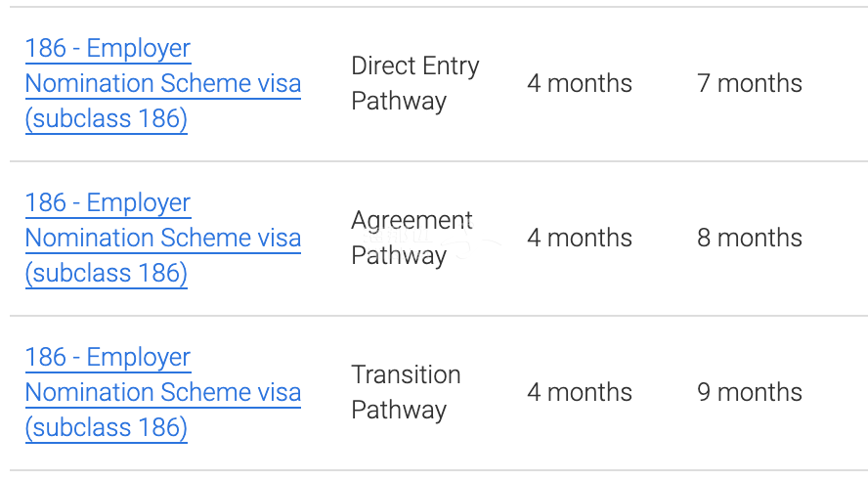This screenshot has height=481, width=868.
Task: Click the '7 months' processing time cell
Action: 750,83
